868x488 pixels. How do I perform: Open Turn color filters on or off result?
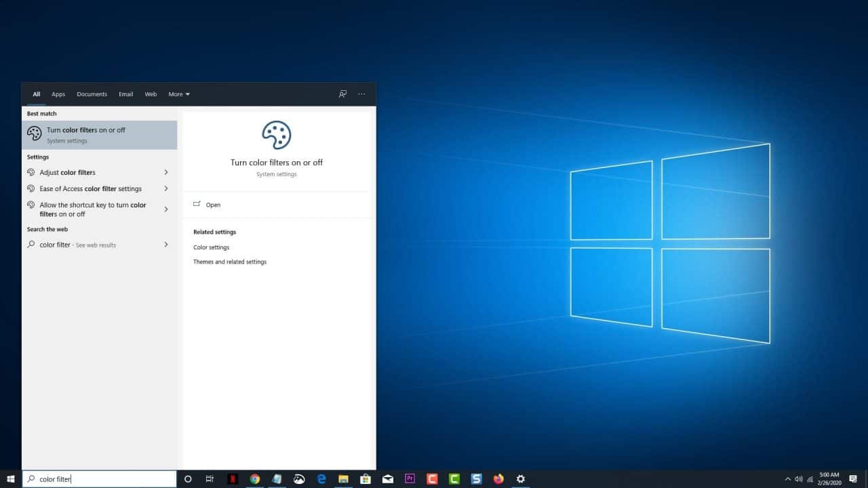[x=99, y=135]
